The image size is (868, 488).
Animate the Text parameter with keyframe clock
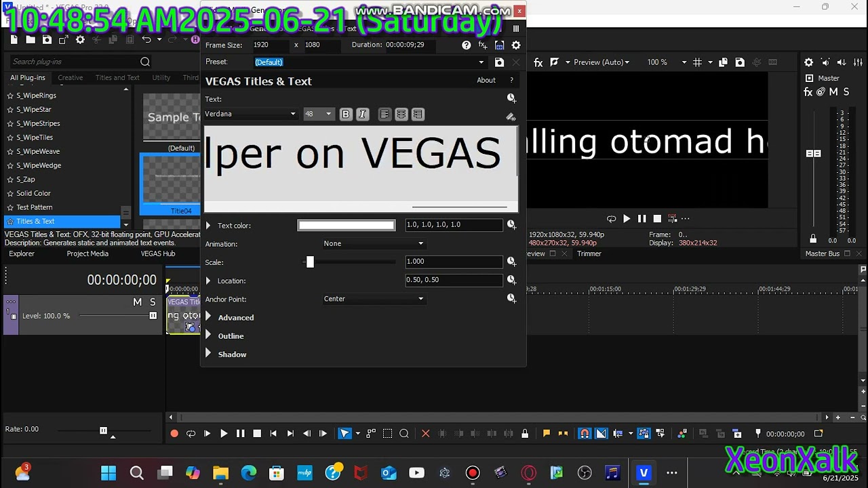click(511, 99)
